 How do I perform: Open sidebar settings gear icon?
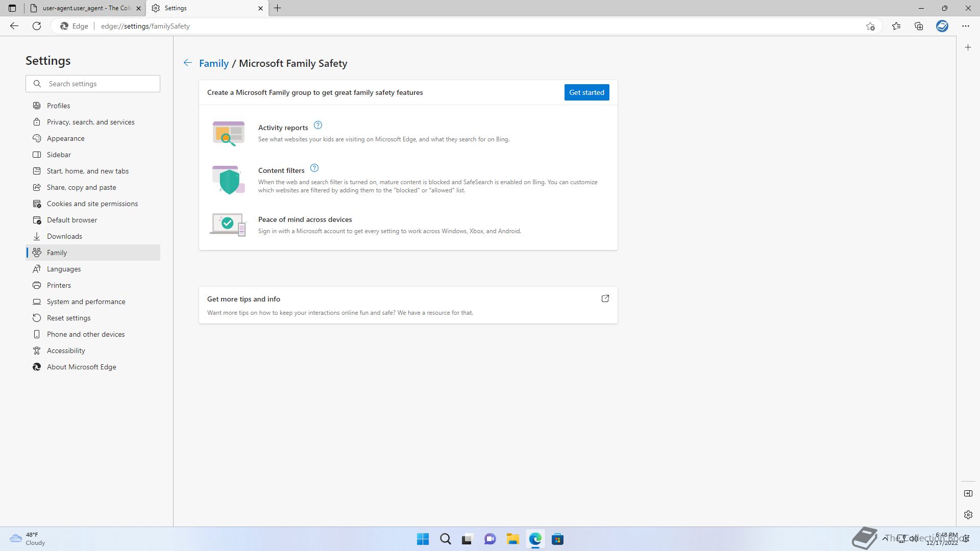point(968,515)
